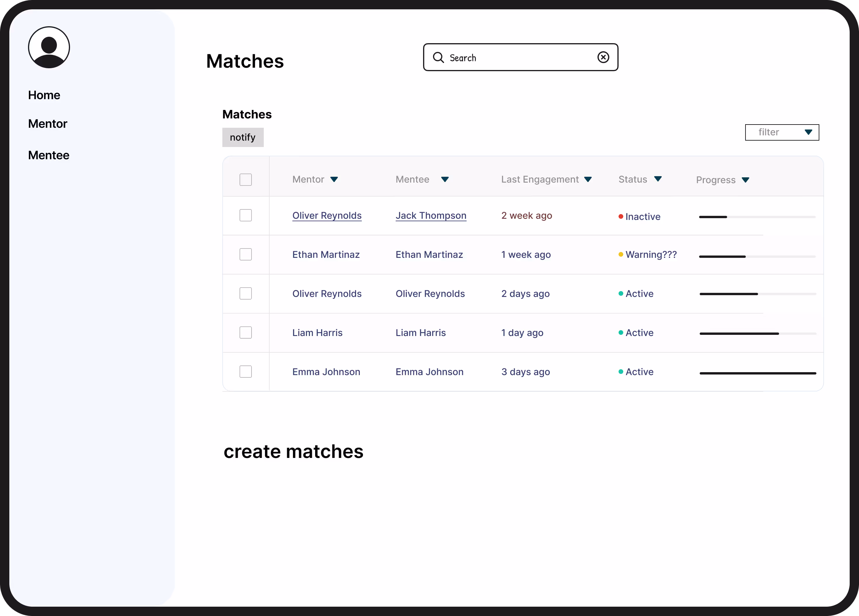This screenshot has height=616, width=859.
Task: Toggle the select-all header checkbox
Action: click(x=245, y=179)
